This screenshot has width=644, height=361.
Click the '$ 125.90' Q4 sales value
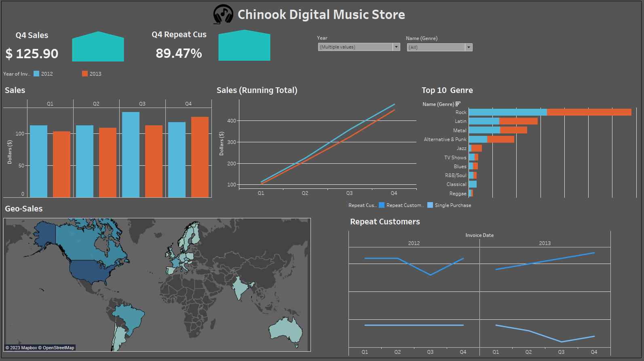32,53
